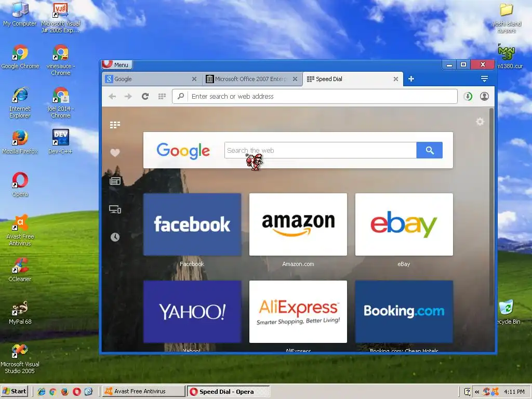Launch Opera from quick launch bar
The height and width of the screenshot is (399, 532).
click(x=77, y=392)
